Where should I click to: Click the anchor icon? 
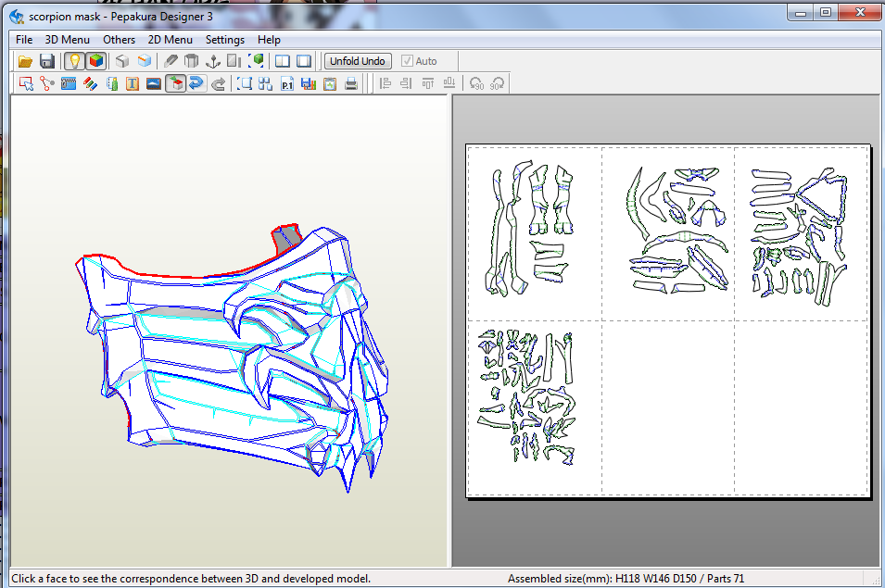213,61
